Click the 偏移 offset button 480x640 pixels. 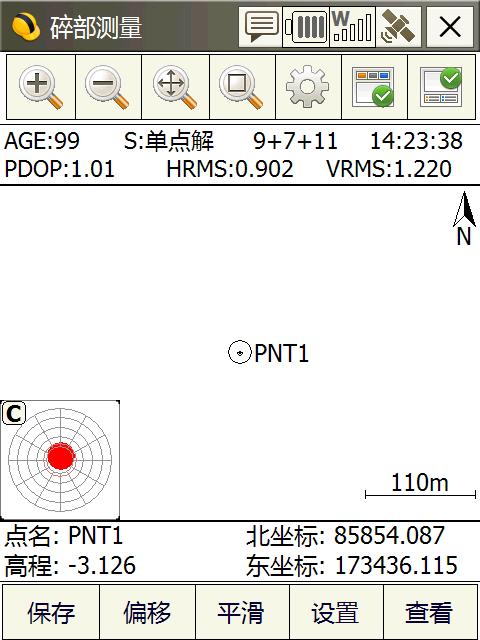[x=147, y=612]
